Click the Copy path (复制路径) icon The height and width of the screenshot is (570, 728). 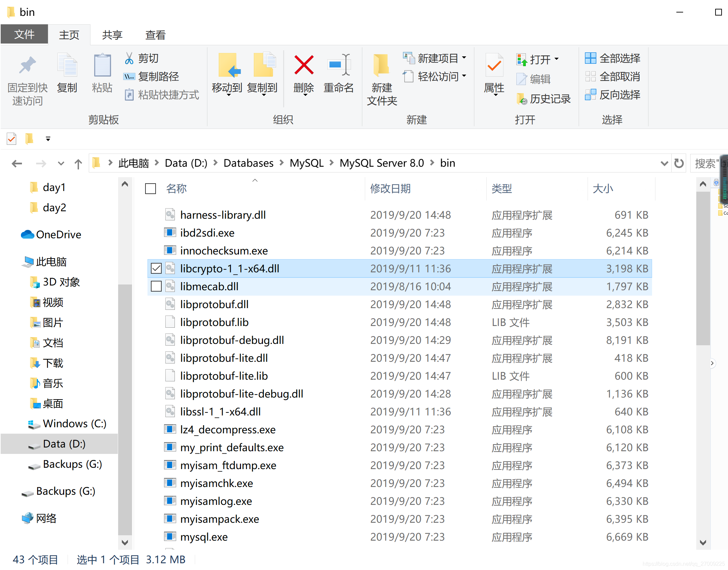point(129,77)
